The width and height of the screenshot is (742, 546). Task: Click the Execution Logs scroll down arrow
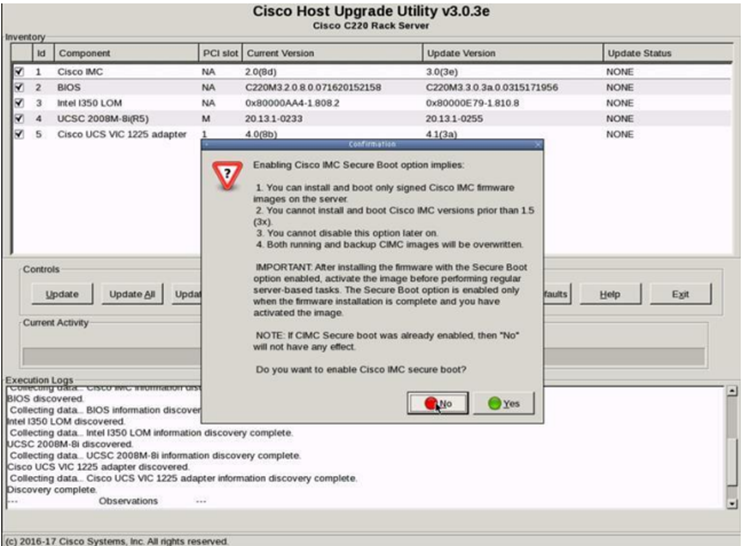pos(731,502)
